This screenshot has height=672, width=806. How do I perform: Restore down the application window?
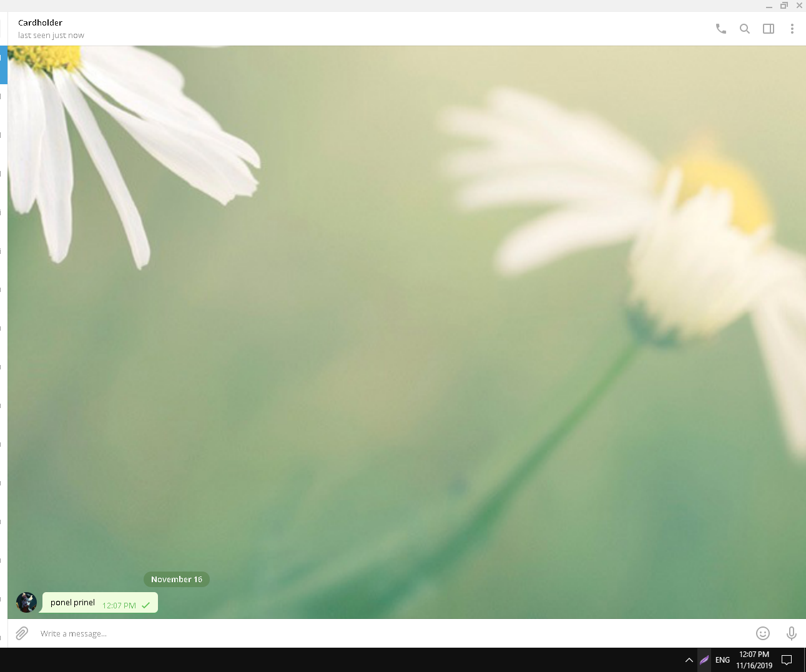point(784,6)
